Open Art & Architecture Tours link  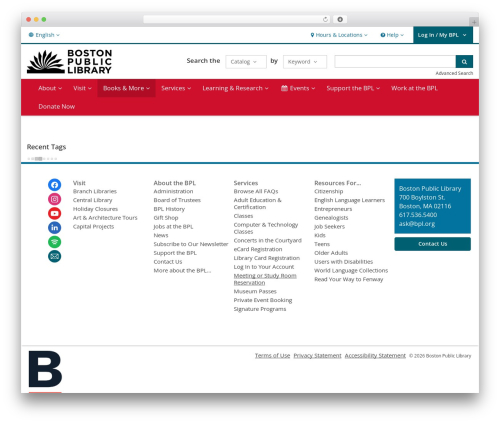point(105,218)
